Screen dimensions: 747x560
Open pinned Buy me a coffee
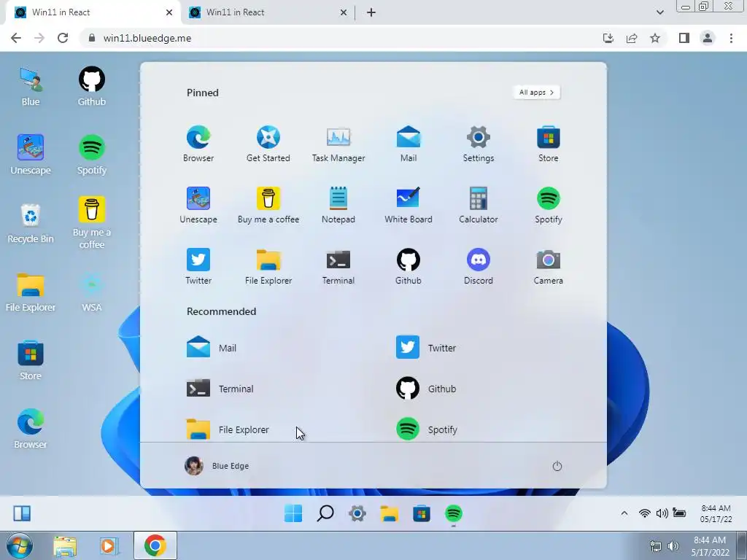(x=268, y=205)
